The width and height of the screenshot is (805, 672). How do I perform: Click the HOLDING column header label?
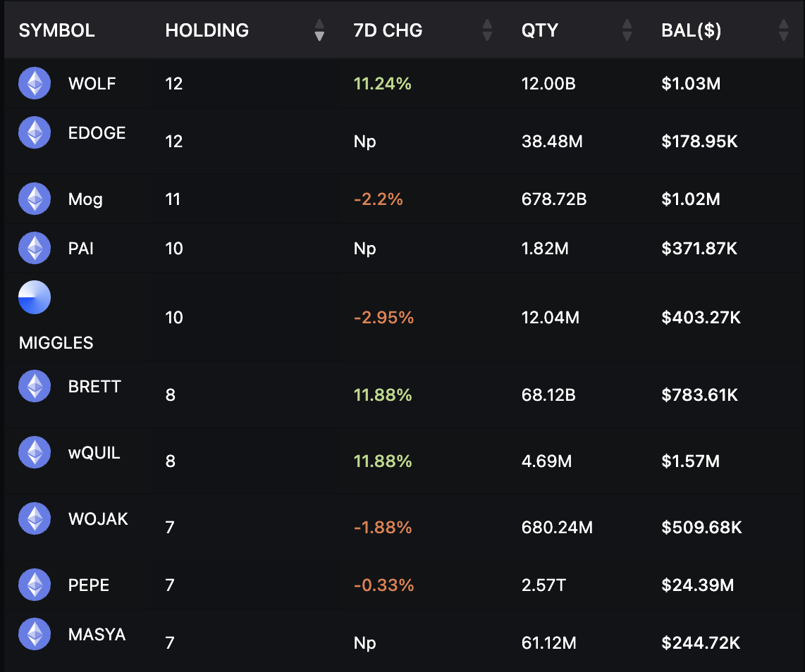click(207, 30)
